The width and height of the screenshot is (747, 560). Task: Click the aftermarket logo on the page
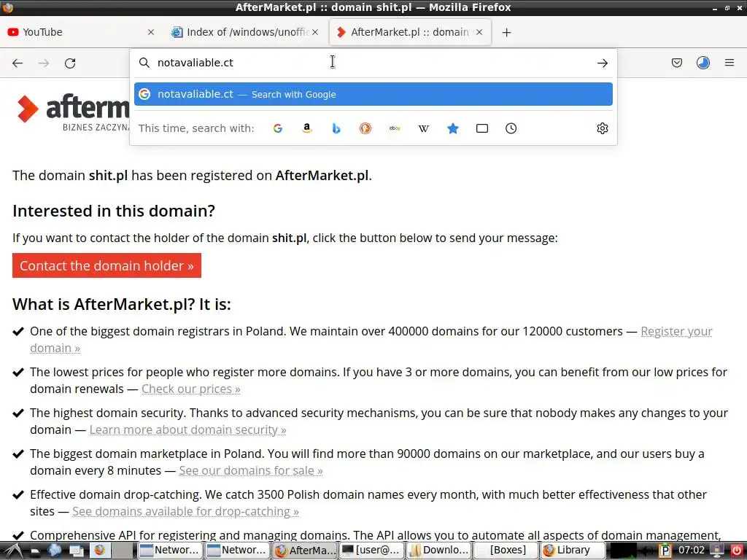coord(72,112)
